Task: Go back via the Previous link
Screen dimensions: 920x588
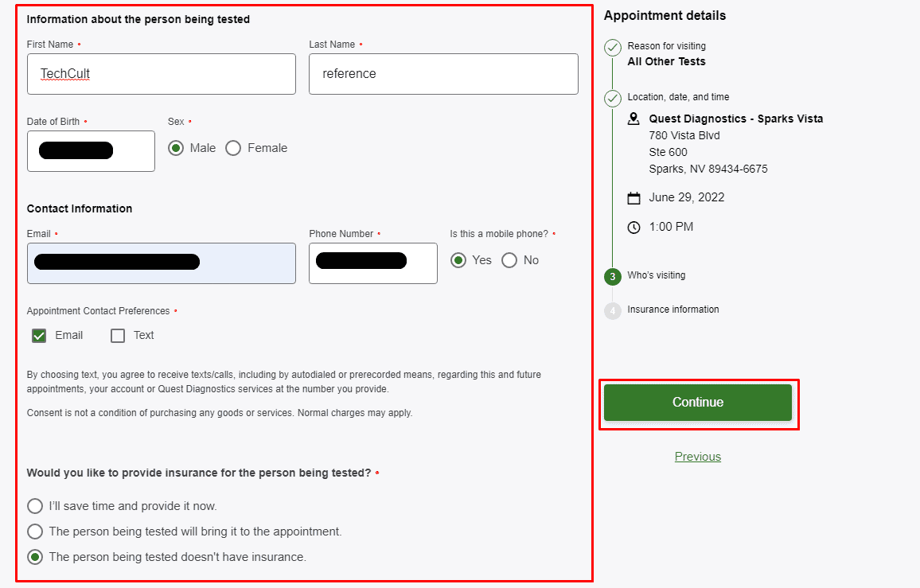Action: [x=698, y=457]
